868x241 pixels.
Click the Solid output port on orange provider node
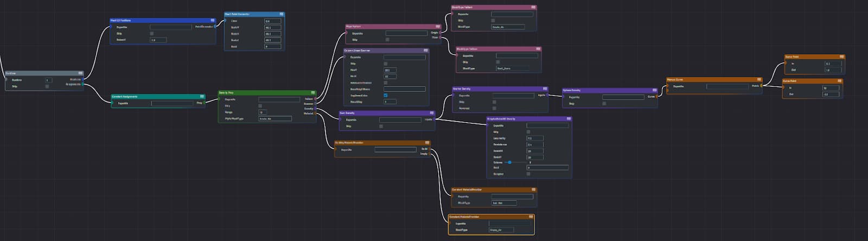(430, 149)
